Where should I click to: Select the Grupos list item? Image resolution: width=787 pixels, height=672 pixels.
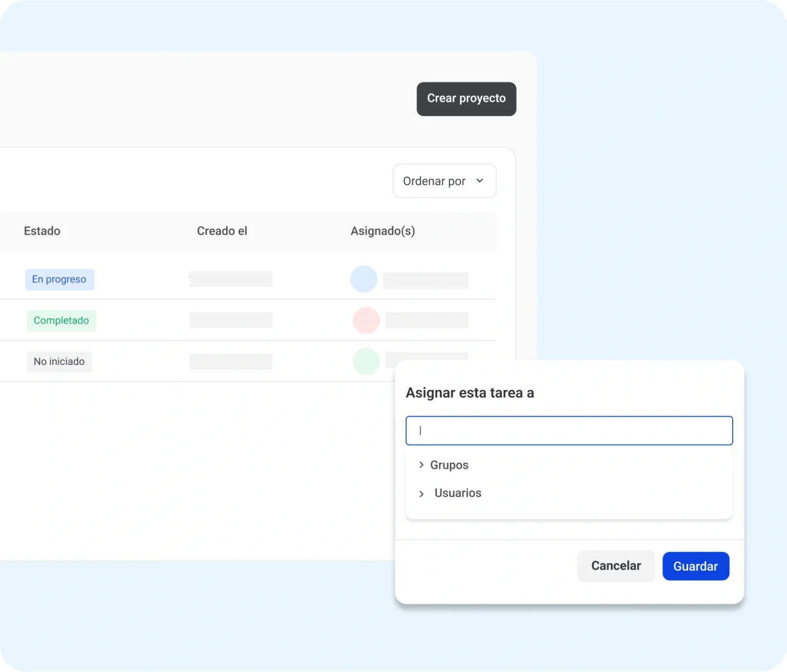pos(449,465)
